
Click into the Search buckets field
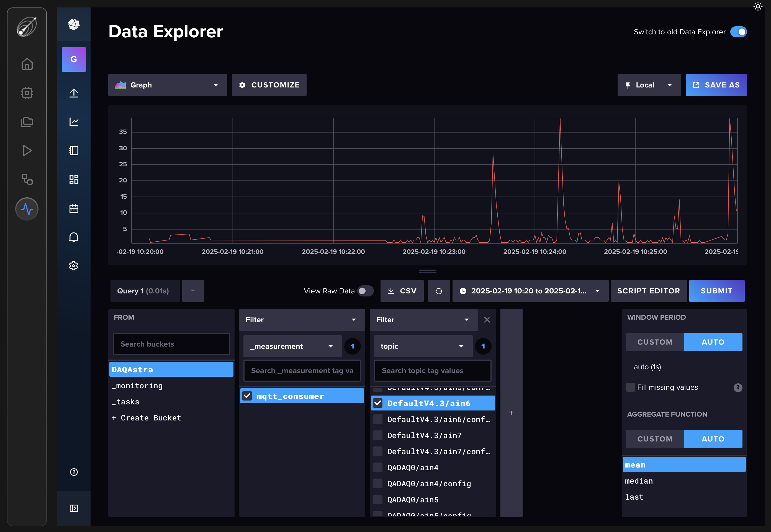171,344
